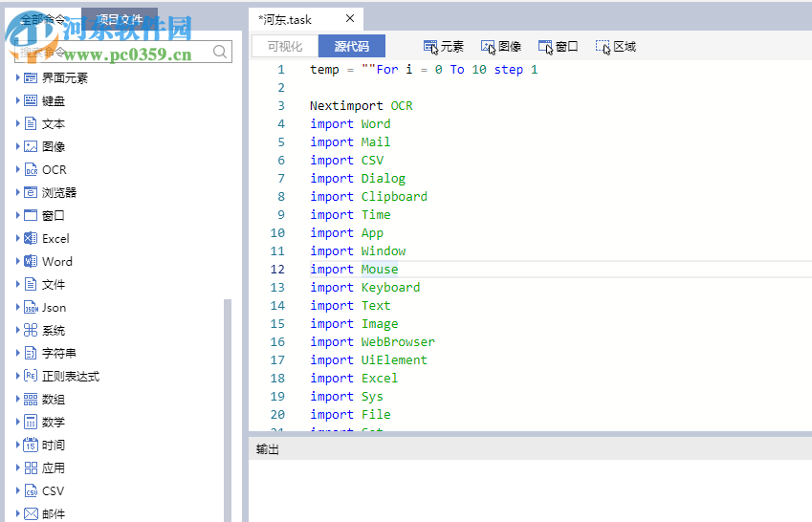Click the 窗口 window icon in command list
Image resolution: width=812 pixels, height=522 pixels.
[x=31, y=215]
